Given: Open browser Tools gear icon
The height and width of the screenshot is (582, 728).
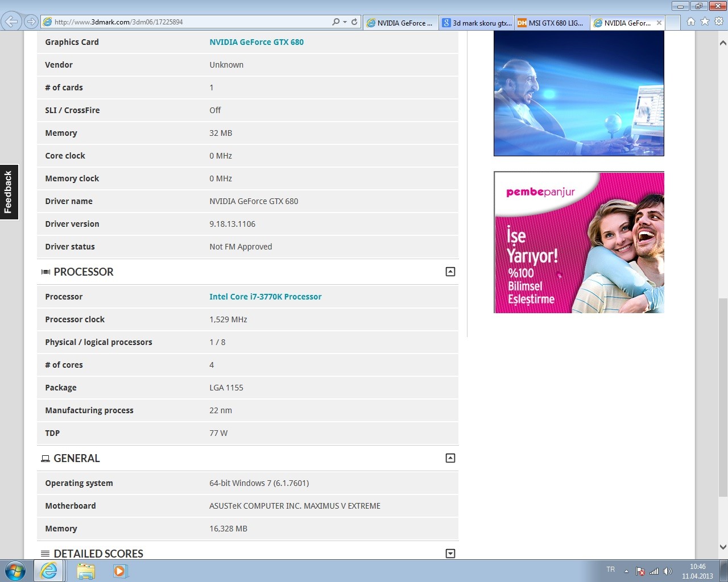Looking at the screenshot, I should pos(719,22).
